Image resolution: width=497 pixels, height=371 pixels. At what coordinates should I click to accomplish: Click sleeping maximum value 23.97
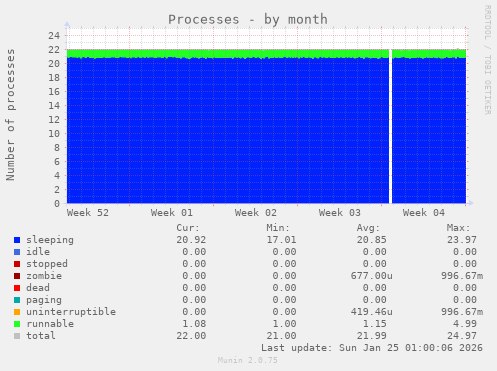pyautogui.click(x=462, y=240)
